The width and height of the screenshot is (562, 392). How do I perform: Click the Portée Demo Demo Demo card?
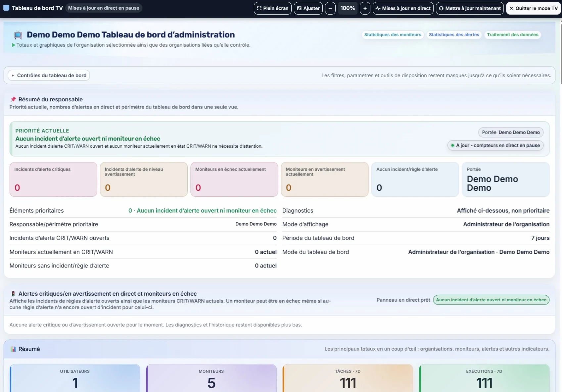[506, 179]
